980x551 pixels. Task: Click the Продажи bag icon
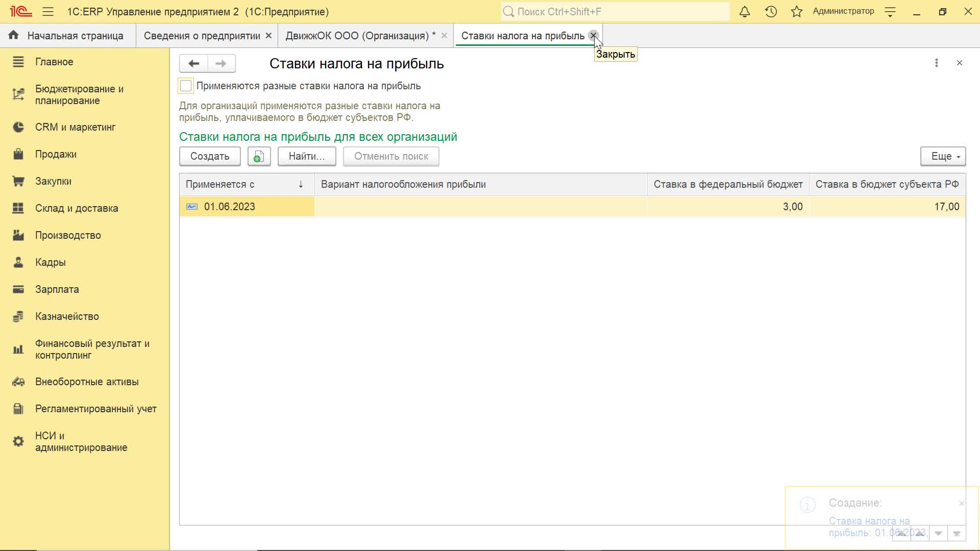click(x=18, y=154)
